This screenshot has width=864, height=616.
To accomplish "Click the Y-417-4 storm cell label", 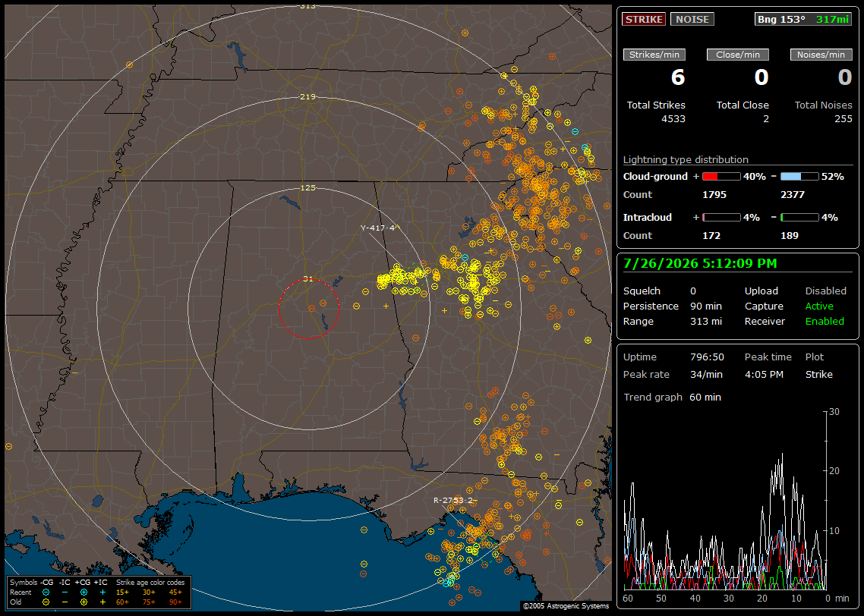I will 378,228.
